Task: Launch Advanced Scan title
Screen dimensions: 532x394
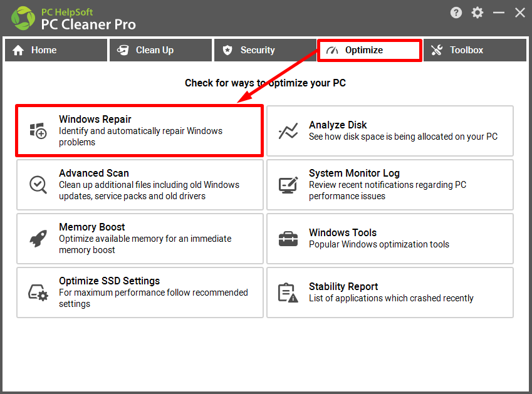Action: point(94,174)
